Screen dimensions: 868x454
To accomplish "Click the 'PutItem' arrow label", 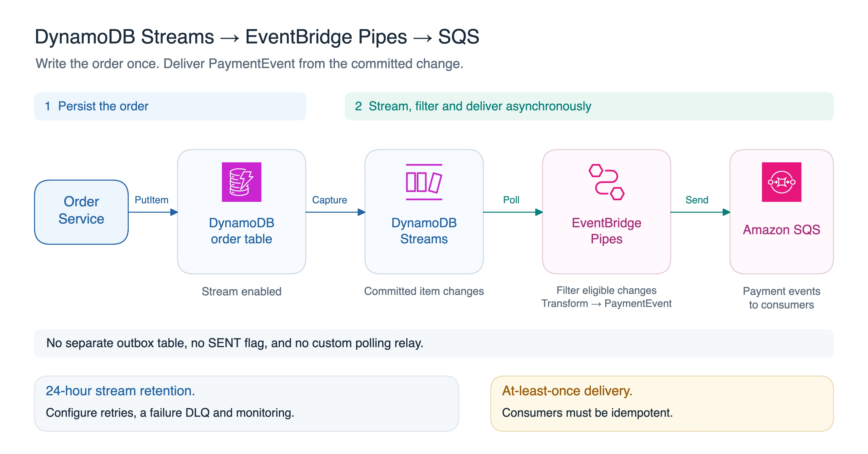I will click(x=151, y=200).
